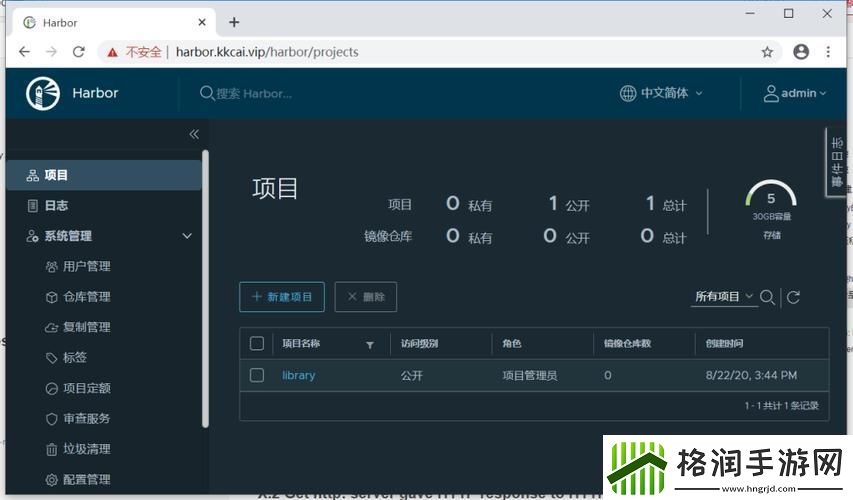Click the 项目管理员 role cell
The height and width of the screenshot is (500, 853).
click(530, 375)
